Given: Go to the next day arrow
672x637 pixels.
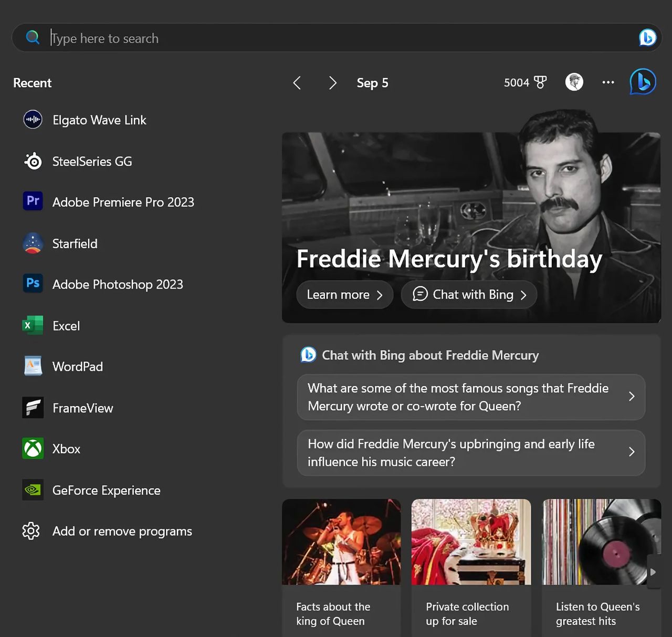Looking at the screenshot, I should tap(332, 83).
